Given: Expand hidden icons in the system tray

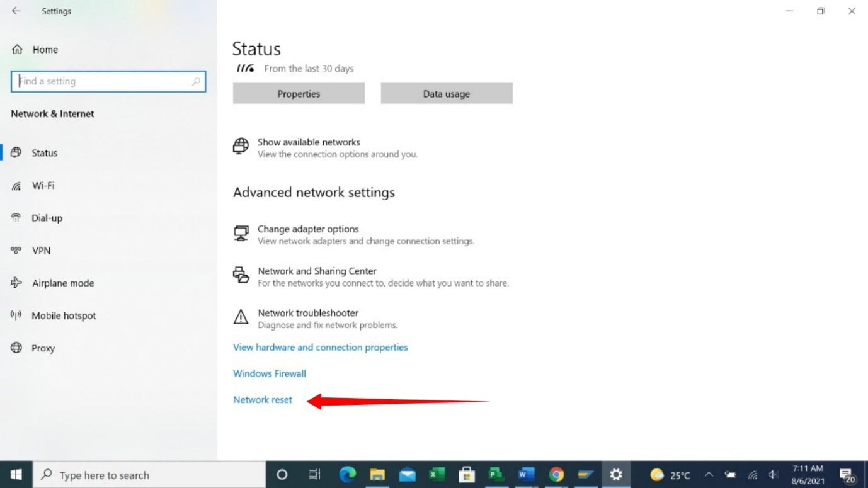Looking at the screenshot, I should [x=709, y=475].
